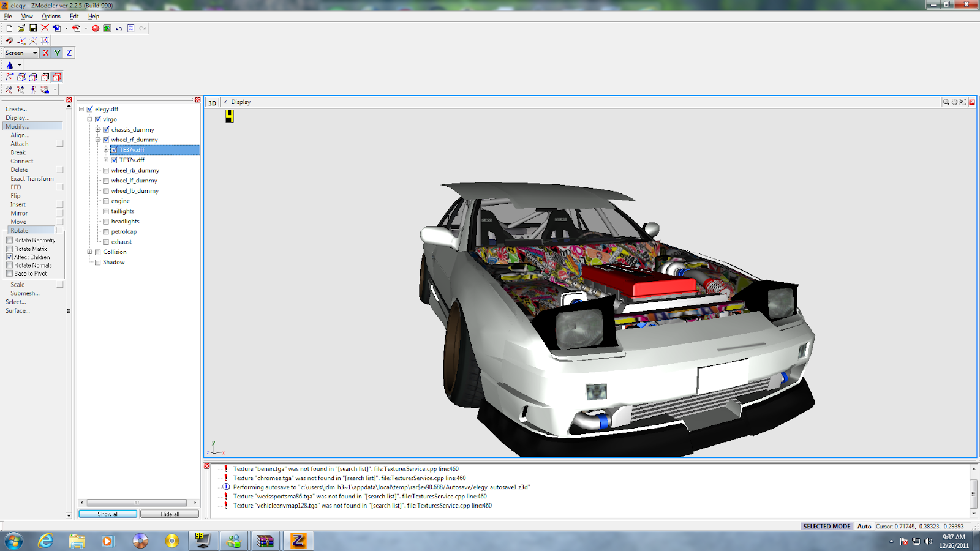This screenshot has width=980, height=551.
Task: Collapse the wheel_rf_dummy node
Action: (x=98, y=140)
